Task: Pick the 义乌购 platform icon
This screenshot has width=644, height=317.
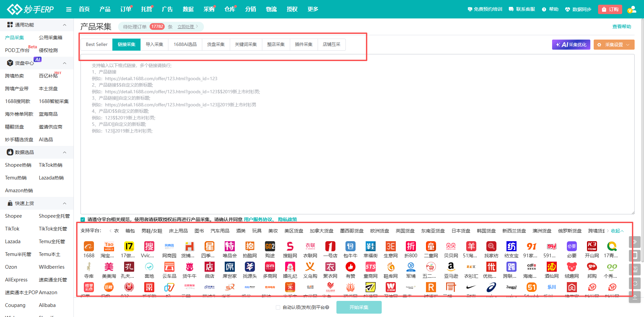Action: click(310, 267)
